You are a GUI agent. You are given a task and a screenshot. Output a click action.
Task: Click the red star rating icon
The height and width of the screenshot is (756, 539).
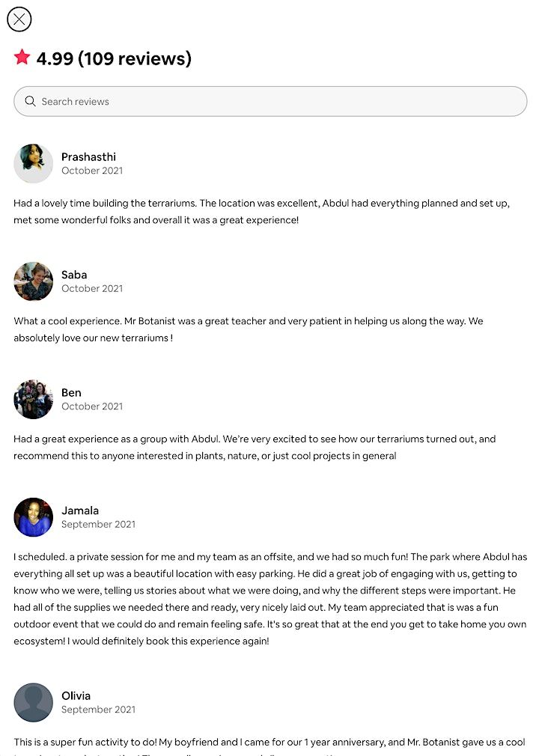[x=22, y=58]
